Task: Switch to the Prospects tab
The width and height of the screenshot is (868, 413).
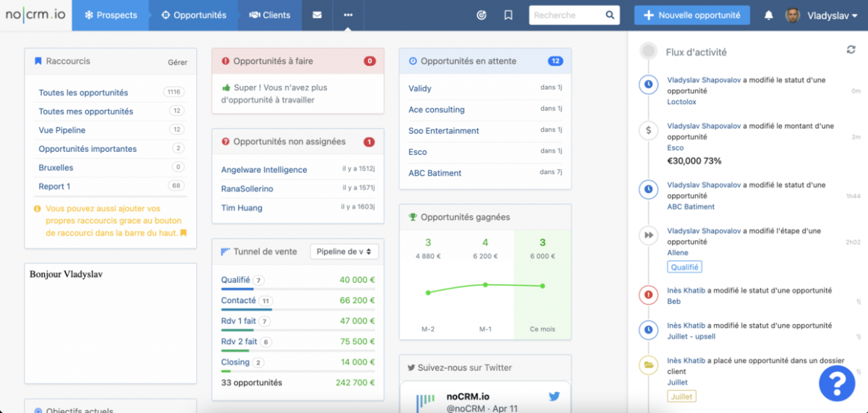Action: 110,15
